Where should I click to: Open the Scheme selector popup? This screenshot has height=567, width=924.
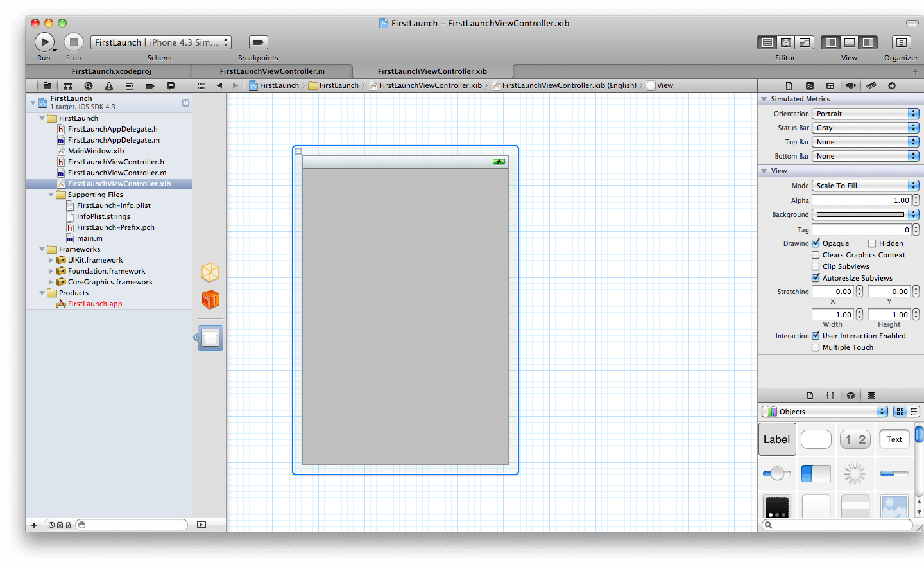click(x=160, y=42)
